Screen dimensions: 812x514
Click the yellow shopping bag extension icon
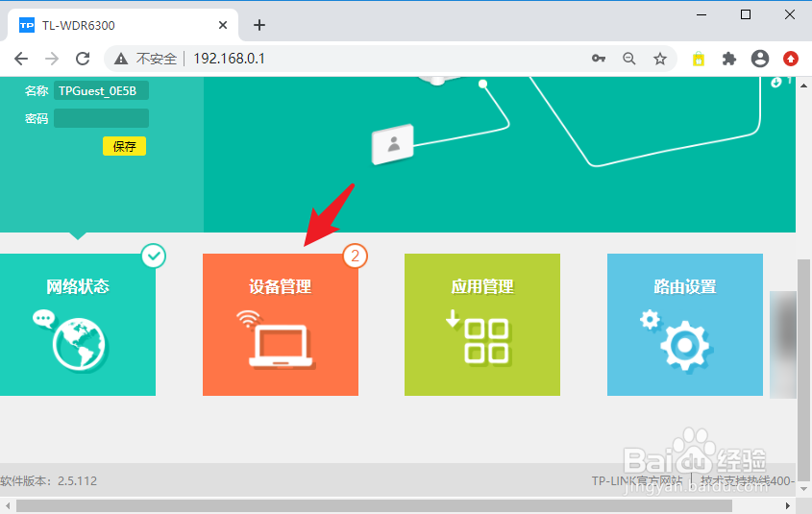click(x=699, y=59)
